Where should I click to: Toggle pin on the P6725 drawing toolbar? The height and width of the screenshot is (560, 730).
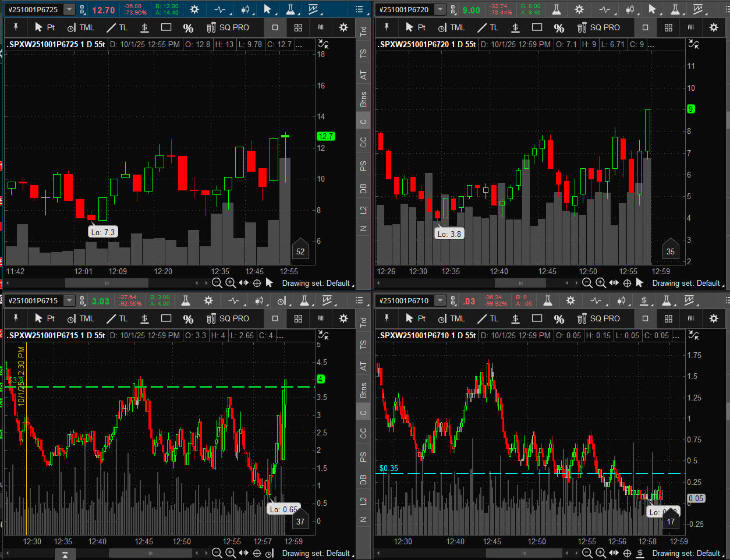click(x=16, y=27)
